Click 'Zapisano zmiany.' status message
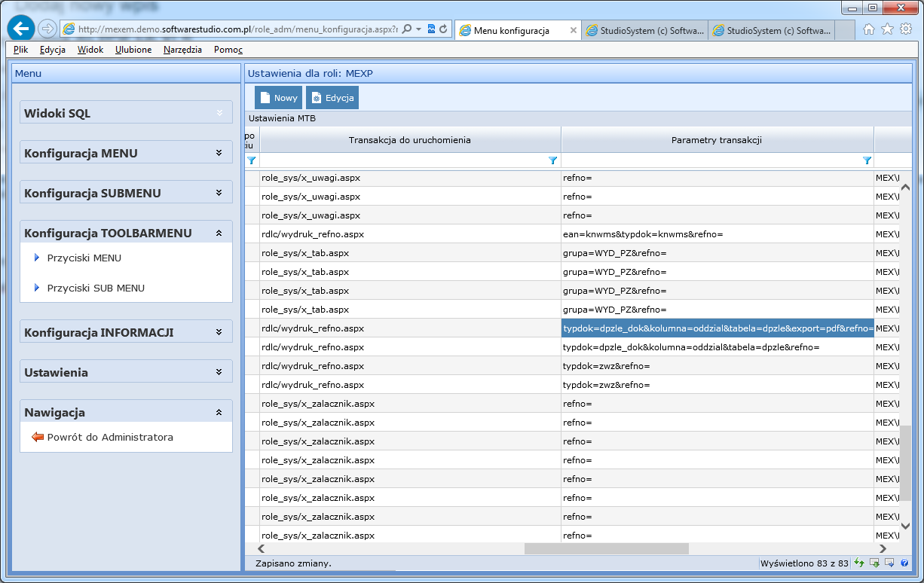This screenshot has height=583, width=924. [293, 563]
